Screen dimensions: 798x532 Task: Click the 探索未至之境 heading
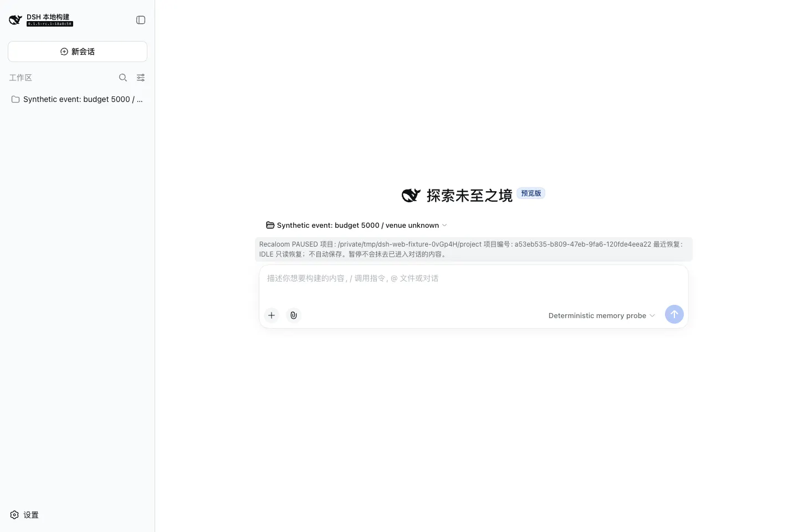[469, 195]
